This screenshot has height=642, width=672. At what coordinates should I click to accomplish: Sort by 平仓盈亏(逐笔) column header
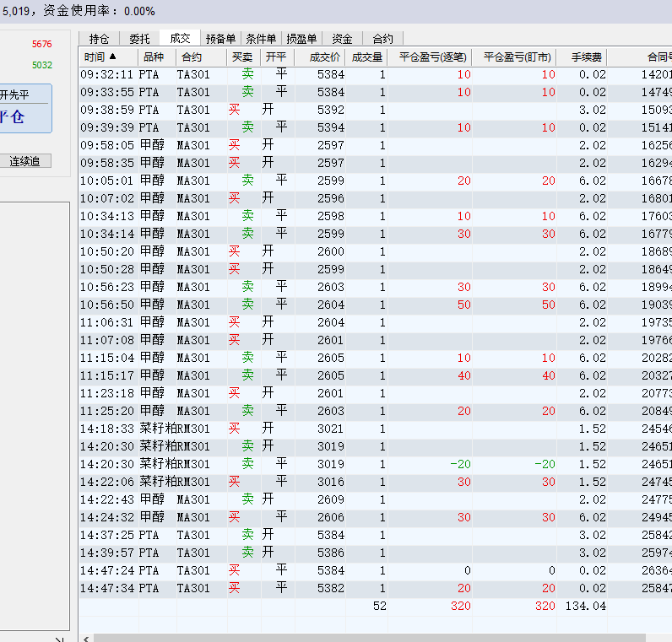click(430, 57)
